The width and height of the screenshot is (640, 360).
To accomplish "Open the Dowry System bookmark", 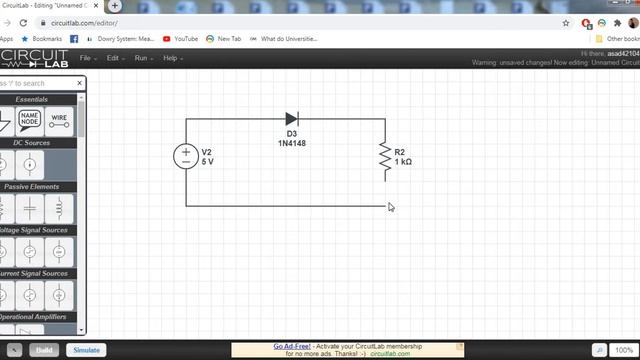I will coord(120,39).
